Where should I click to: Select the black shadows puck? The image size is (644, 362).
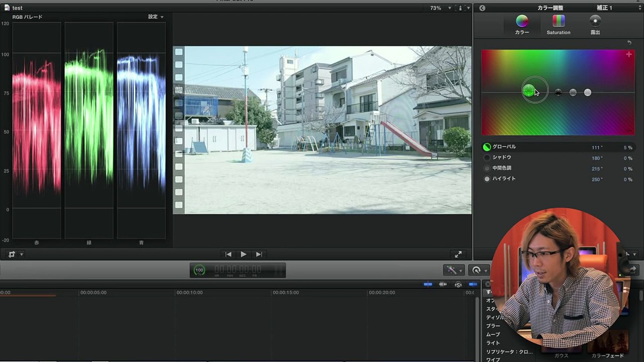[558, 93]
